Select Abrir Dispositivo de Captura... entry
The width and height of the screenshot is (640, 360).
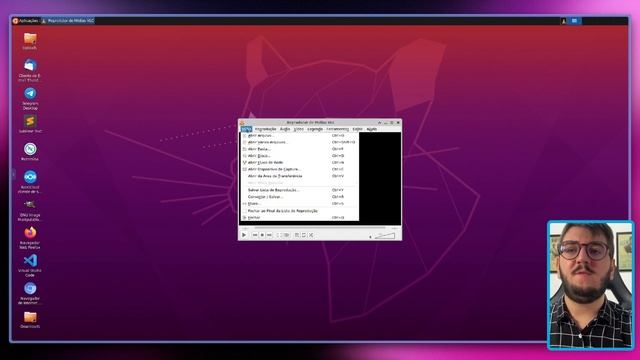(x=299, y=169)
